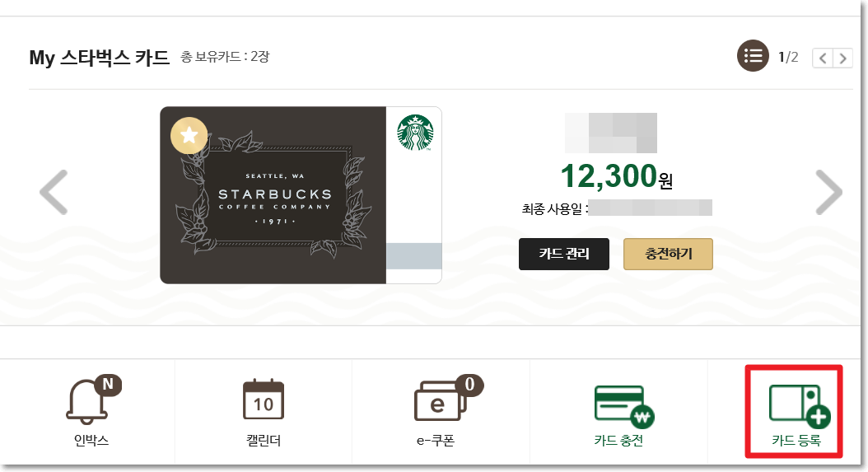Click the 충전하기 recharge button
Viewport: 868px width, 472px height.
(x=668, y=255)
